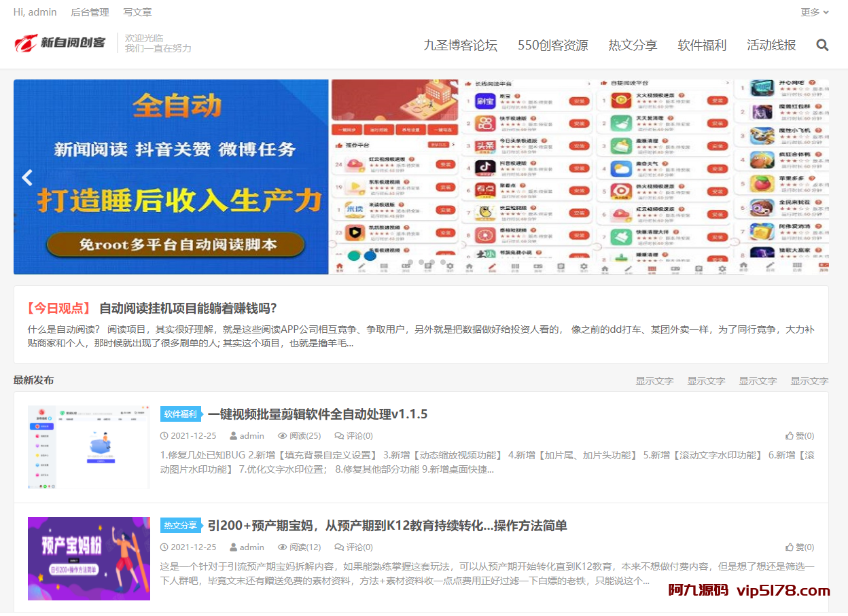Click the last 显示文字 filter link

tap(809, 381)
